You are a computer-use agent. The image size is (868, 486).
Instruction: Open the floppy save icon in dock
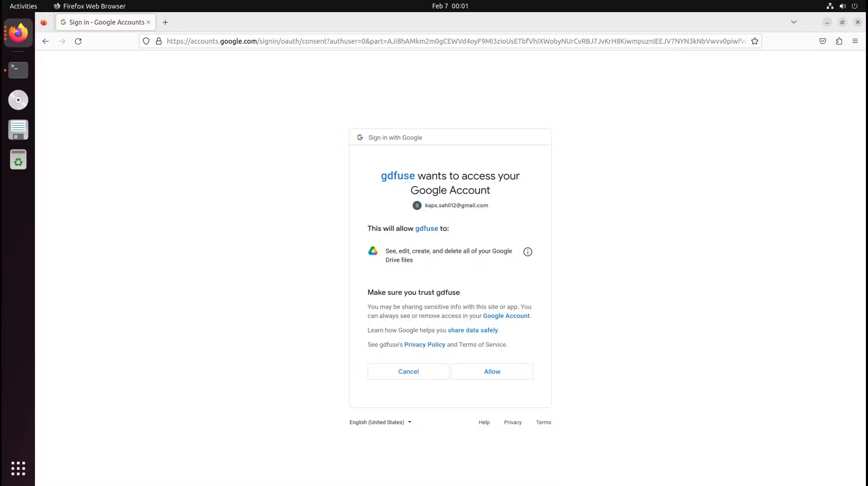click(19, 129)
